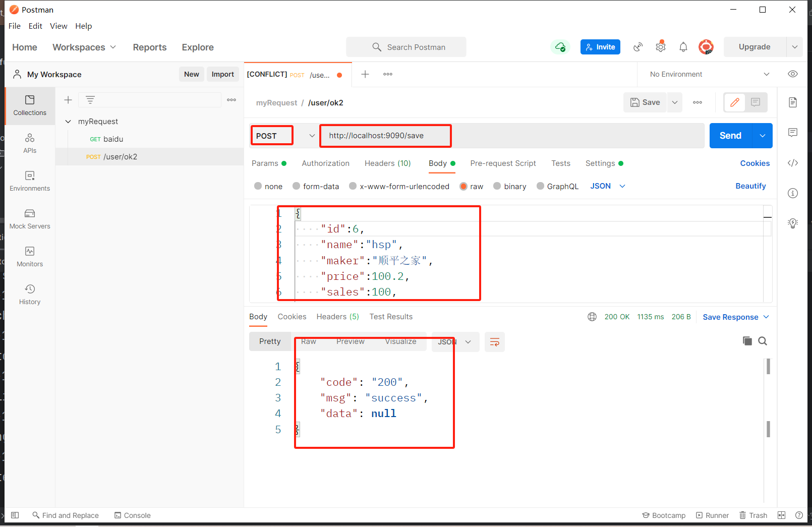The height and width of the screenshot is (527, 812).
Task: Open request more actions next to Save
Action: 698,102
